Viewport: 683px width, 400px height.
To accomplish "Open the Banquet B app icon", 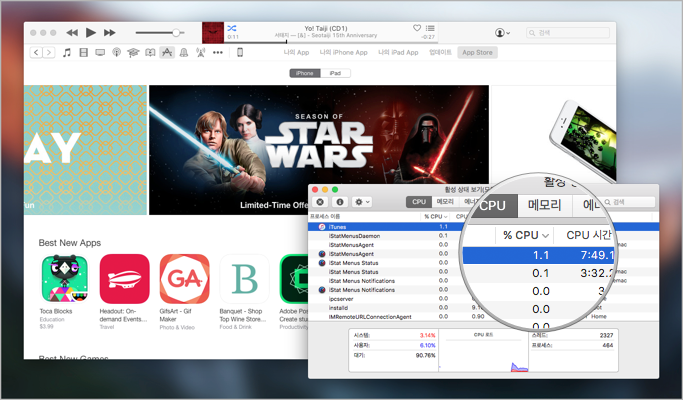I will tap(244, 279).
